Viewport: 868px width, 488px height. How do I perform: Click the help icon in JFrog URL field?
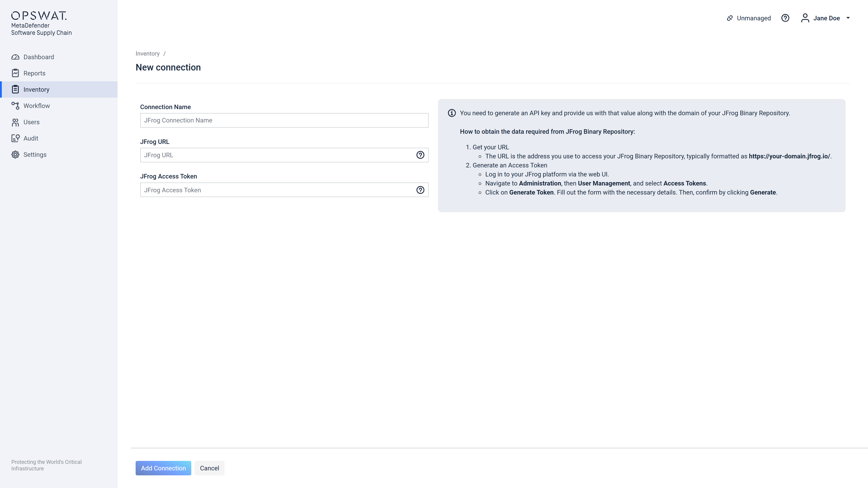(420, 155)
